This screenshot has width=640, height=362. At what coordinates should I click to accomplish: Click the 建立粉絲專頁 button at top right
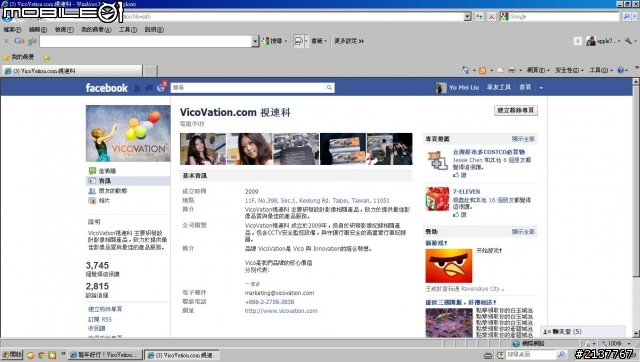pyautogui.click(x=516, y=110)
